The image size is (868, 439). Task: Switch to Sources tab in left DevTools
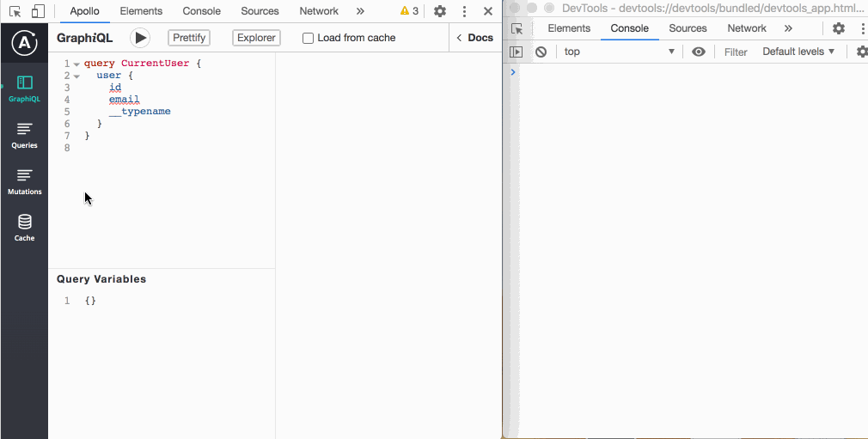tap(260, 11)
